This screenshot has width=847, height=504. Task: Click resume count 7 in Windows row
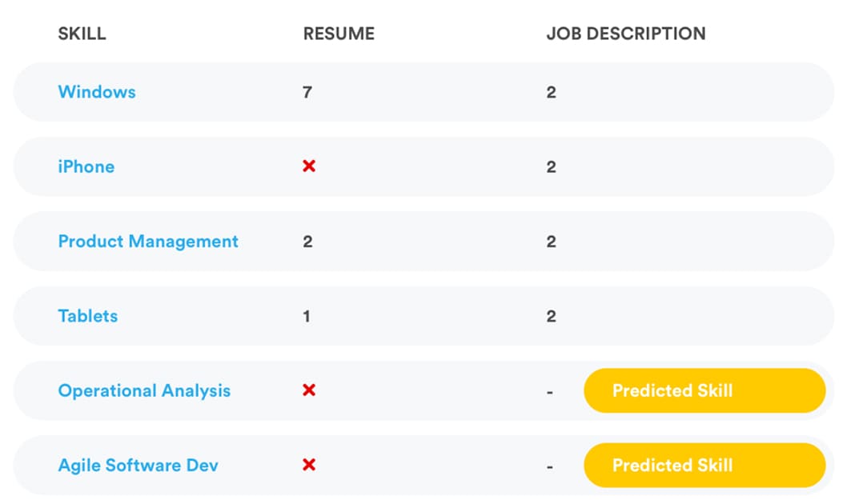tap(307, 92)
